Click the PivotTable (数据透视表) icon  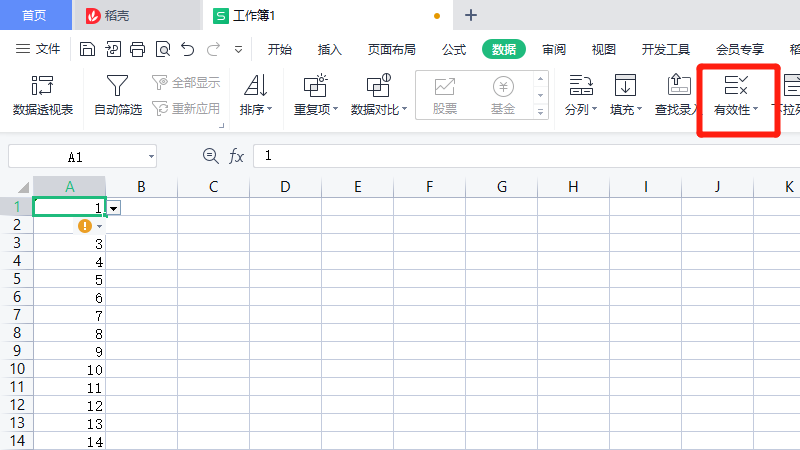(42, 86)
